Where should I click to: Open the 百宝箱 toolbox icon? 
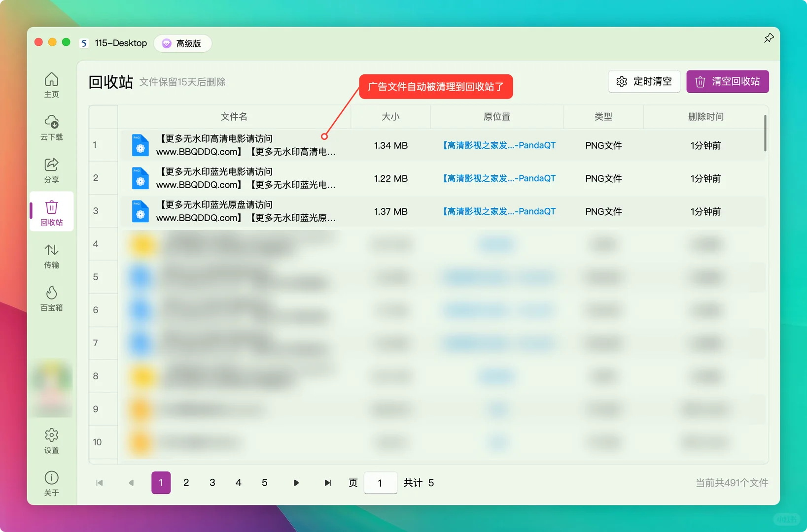[51, 299]
